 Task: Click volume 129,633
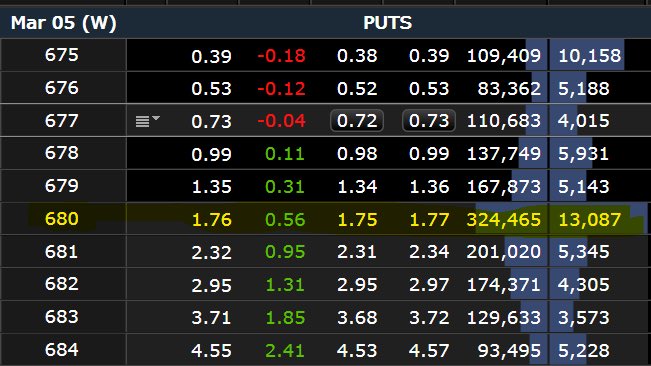504,318
